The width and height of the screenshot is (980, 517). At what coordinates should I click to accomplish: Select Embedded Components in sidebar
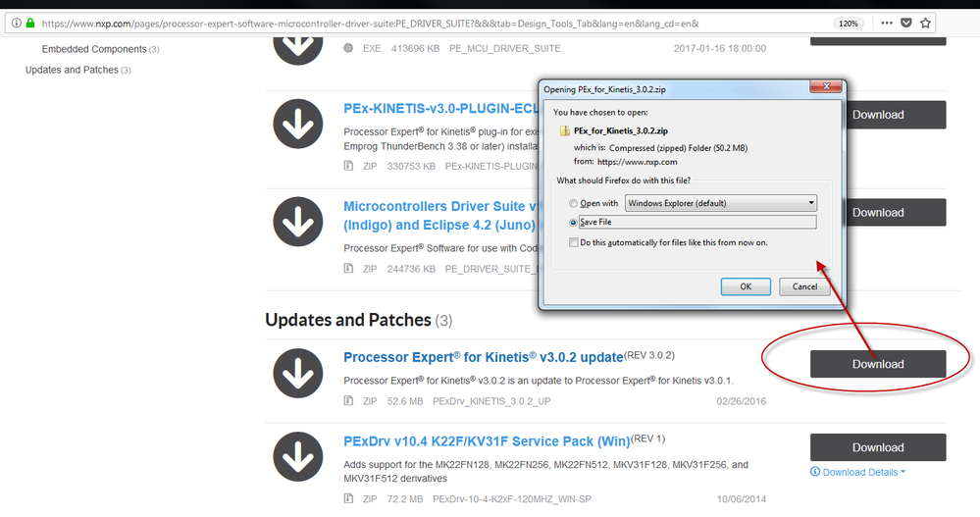[94, 49]
